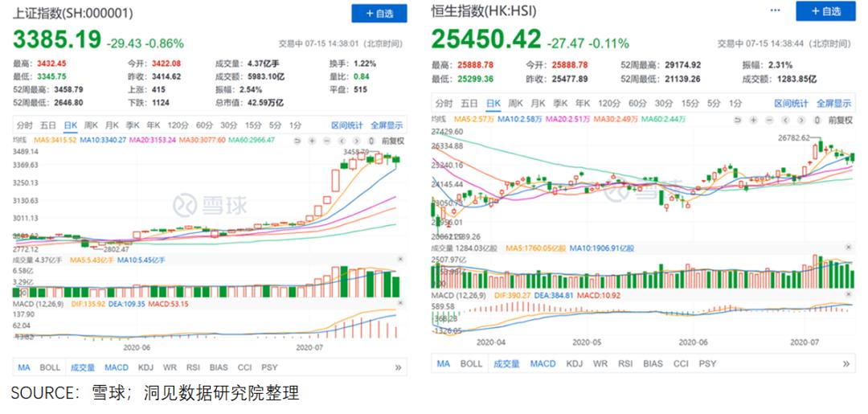Screen dimensions: 868x414
Task: Open 全屏显示 on Hang Seng chart
Action: click(x=833, y=103)
